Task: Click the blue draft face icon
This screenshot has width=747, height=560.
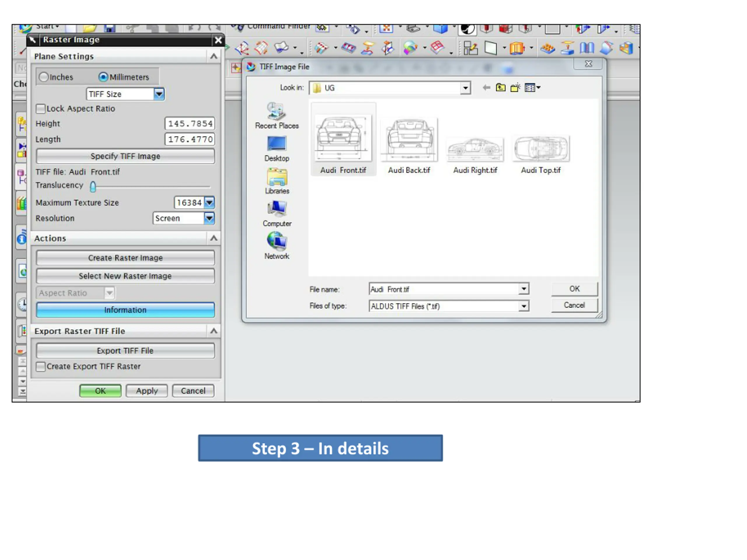Action: tap(606, 48)
